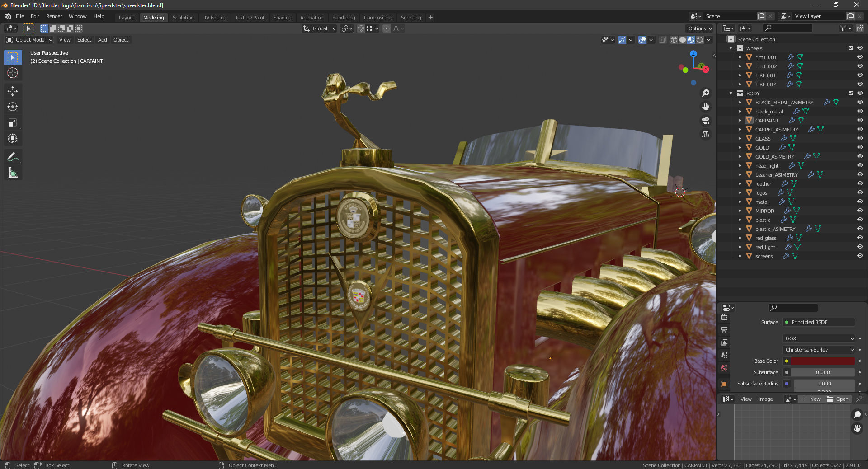The height and width of the screenshot is (469, 868).
Task: Activate the Select Box tool
Action: pos(13,57)
